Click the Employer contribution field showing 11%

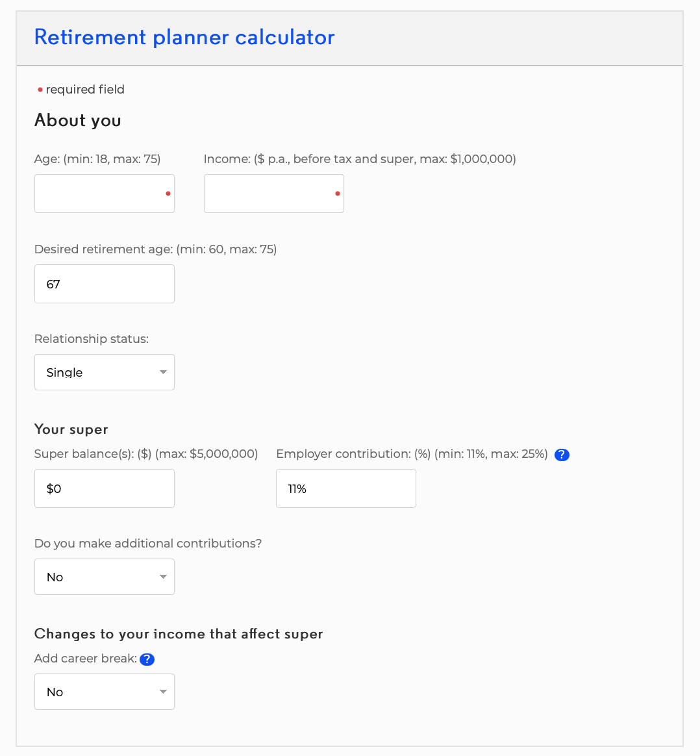coord(345,488)
